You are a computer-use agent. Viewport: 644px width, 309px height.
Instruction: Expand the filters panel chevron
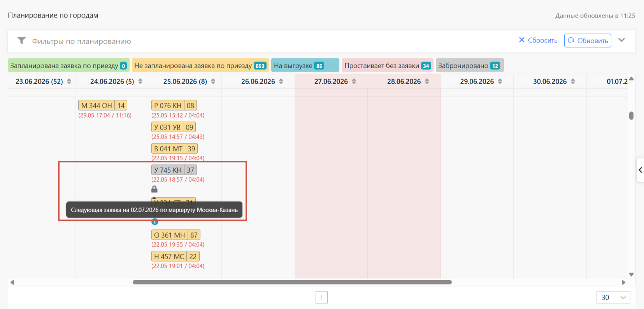click(622, 40)
